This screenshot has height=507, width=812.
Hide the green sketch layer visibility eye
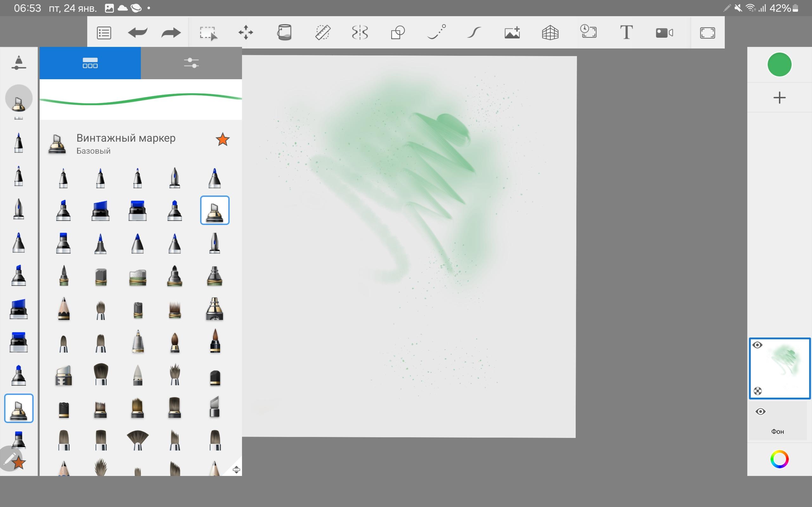pyautogui.click(x=757, y=345)
